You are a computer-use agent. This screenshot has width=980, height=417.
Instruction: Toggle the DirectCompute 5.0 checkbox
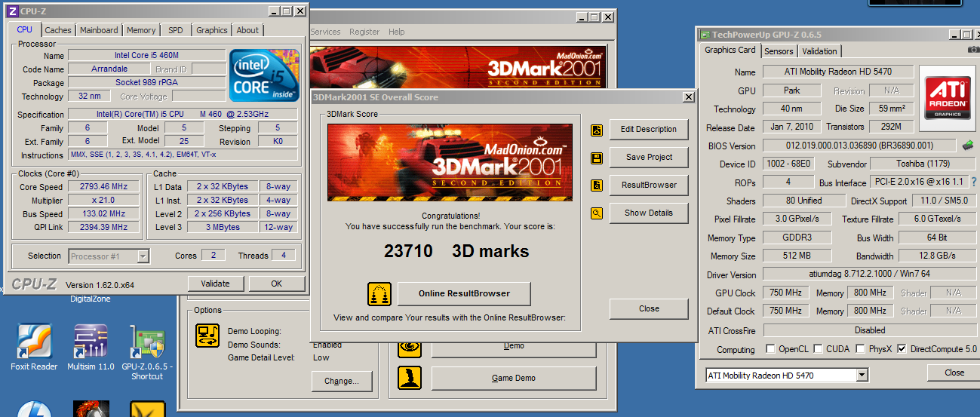click(902, 349)
